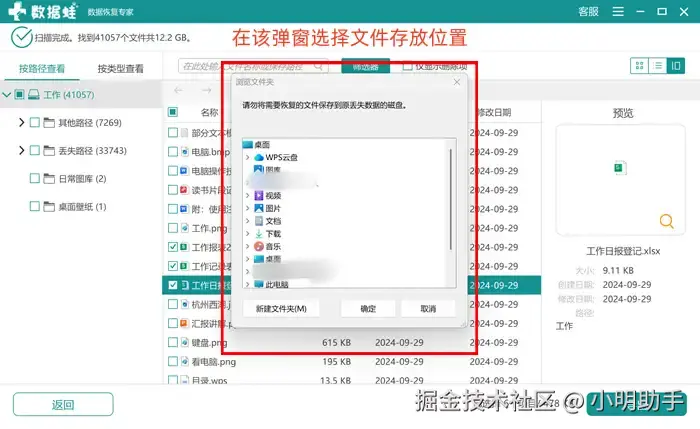Sort by the 名称 column header
700x429 pixels.
coord(209,112)
